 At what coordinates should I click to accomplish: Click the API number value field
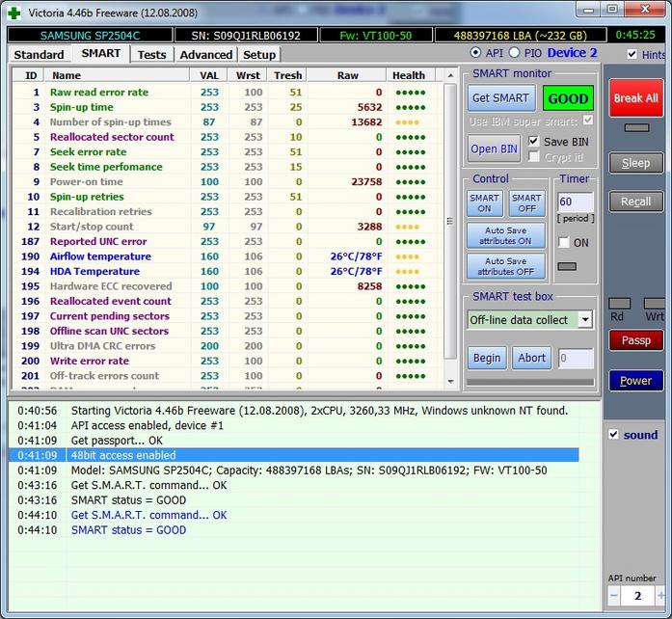point(637,596)
